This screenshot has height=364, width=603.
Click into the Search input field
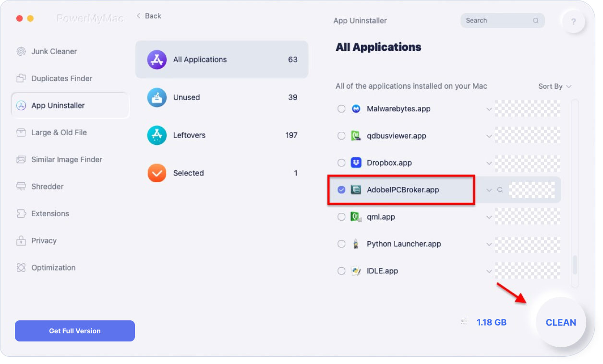point(503,21)
